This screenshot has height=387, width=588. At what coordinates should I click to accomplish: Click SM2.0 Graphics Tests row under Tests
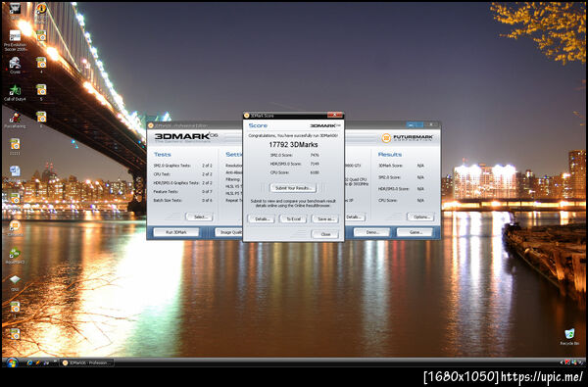182,166
